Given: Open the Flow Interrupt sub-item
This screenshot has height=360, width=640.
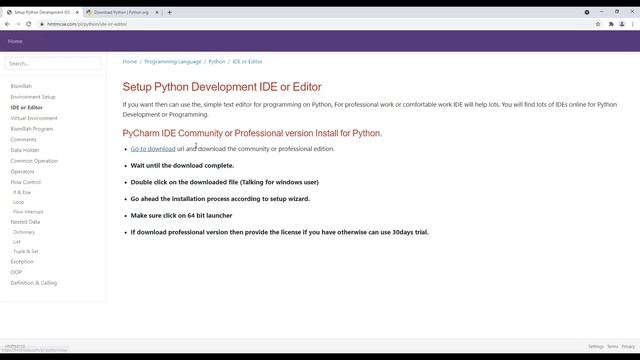Looking at the screenshot, I should tap(28, 212).
